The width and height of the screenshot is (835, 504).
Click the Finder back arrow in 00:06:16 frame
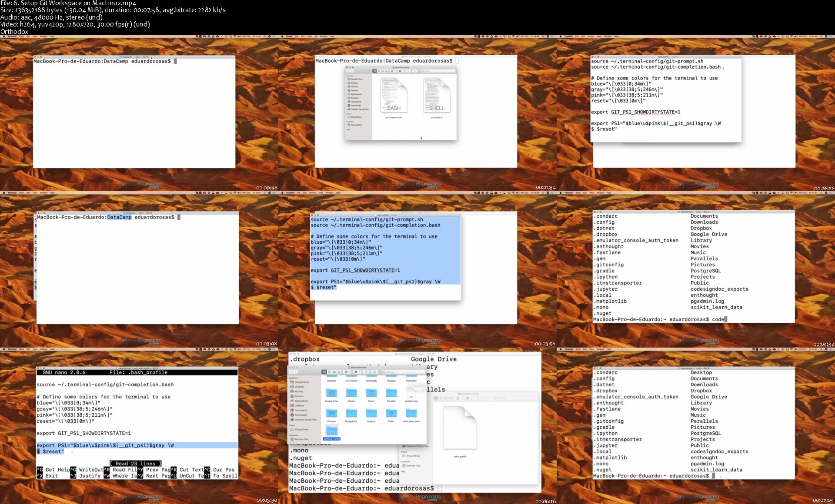[291, 372]
